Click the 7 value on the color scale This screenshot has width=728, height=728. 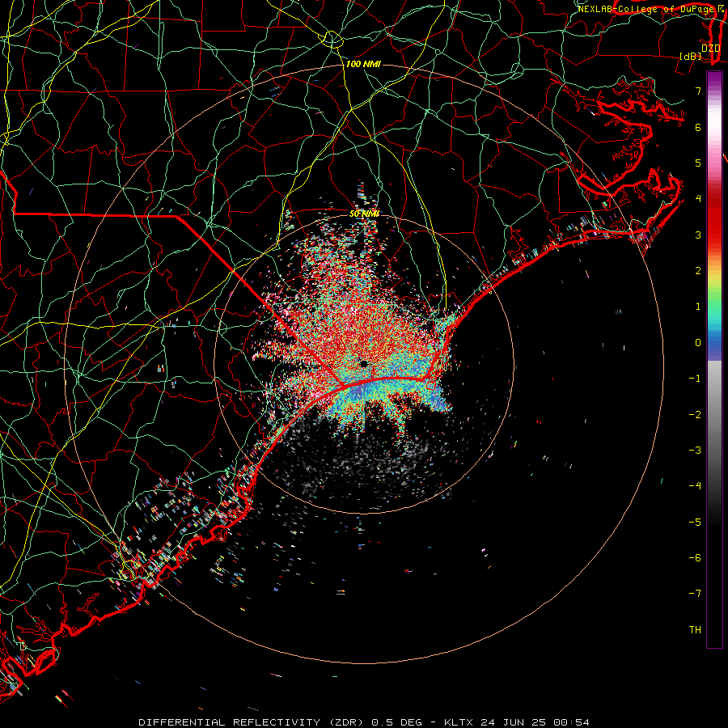click(698, 91)
